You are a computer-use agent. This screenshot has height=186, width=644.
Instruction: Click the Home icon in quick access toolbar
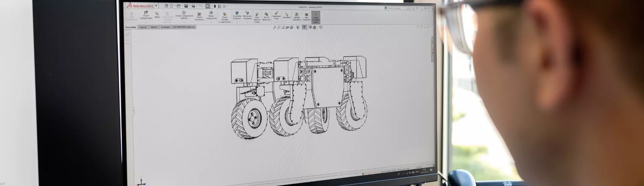(x=166, y=6)
